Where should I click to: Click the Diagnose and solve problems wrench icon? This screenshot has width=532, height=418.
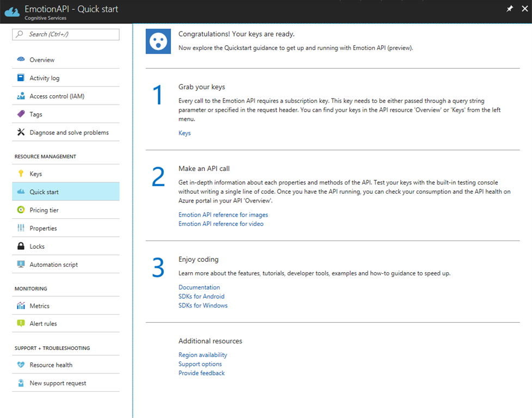[x=21, y=132]
